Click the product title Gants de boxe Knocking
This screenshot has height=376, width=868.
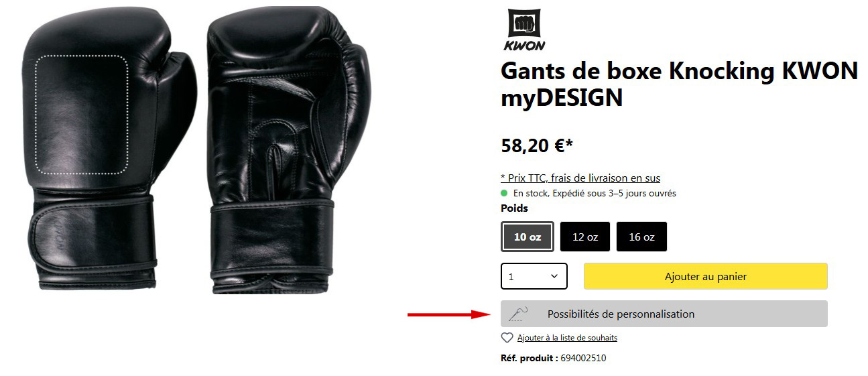click(679, 84)
